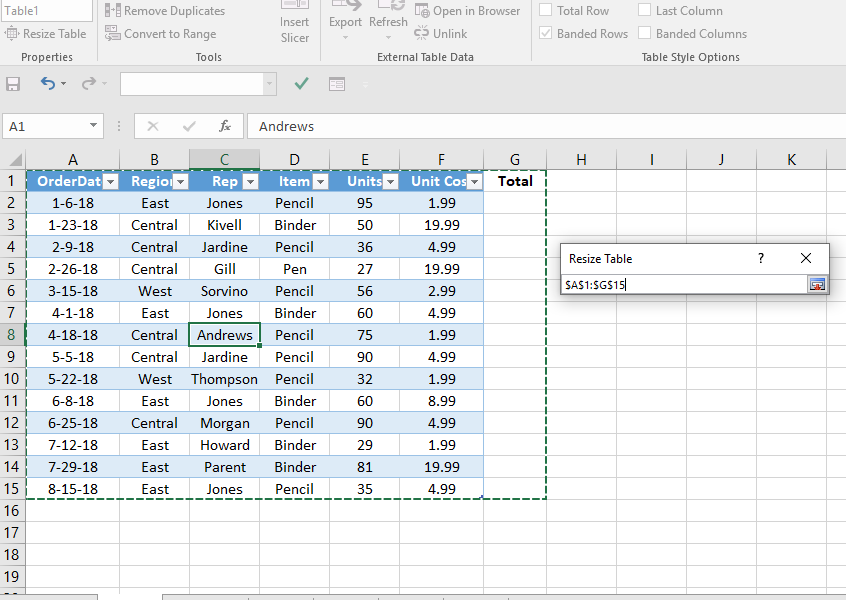This screenshot has height=600, width=846.
Task: Click the collapse dialog range selector button
Action: 818,284
